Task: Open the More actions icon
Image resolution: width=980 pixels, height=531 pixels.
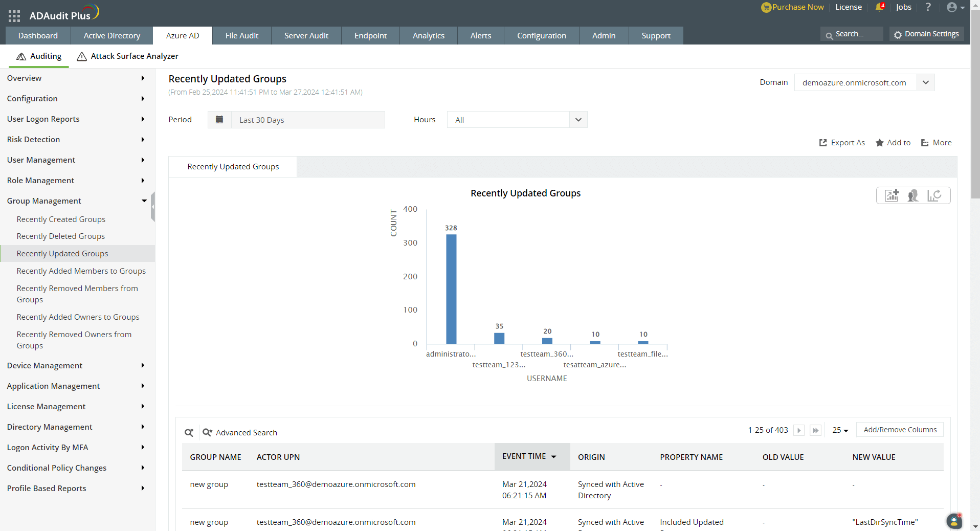Action: coord(936,143)
